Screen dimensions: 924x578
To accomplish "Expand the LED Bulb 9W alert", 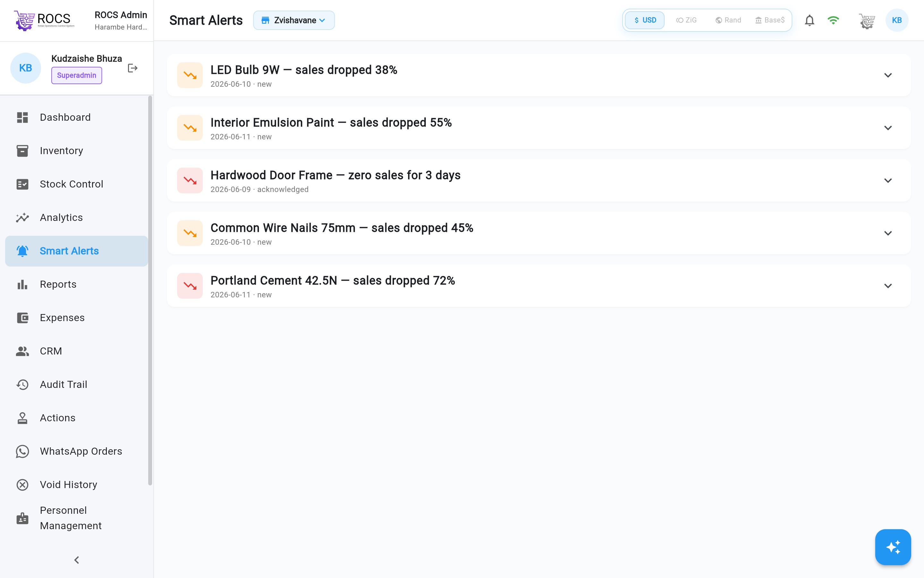I will 888,75.
